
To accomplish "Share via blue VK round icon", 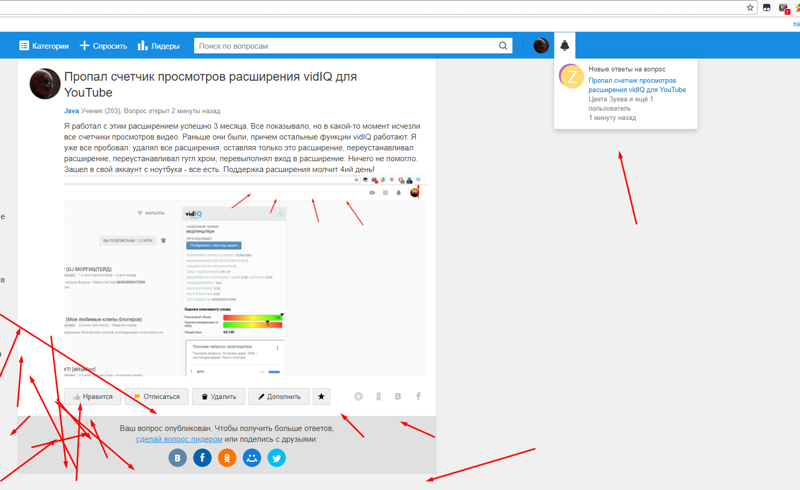I will click(178, 457).
